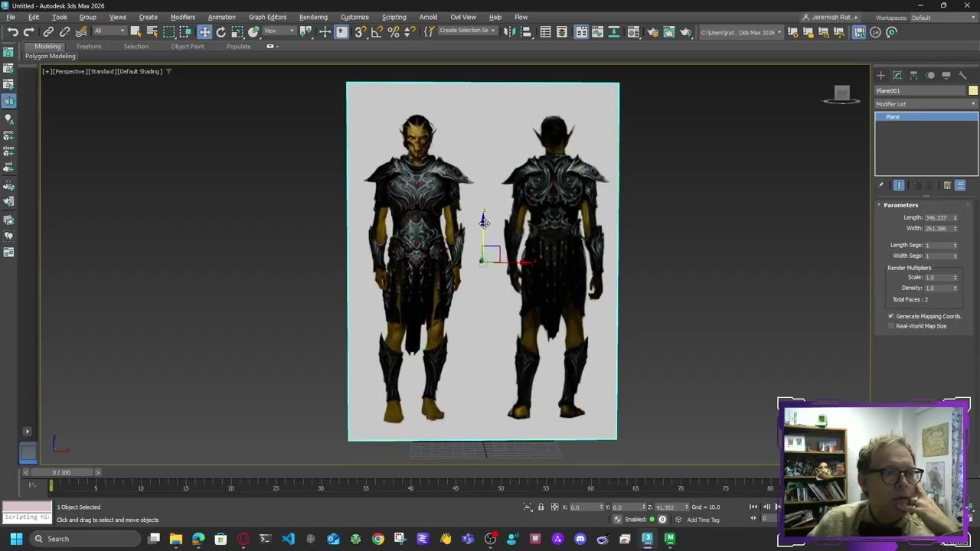Open the reference coordinate View dropdown
The height and width of the screenshot is (551, 980).
click(279, 31)
